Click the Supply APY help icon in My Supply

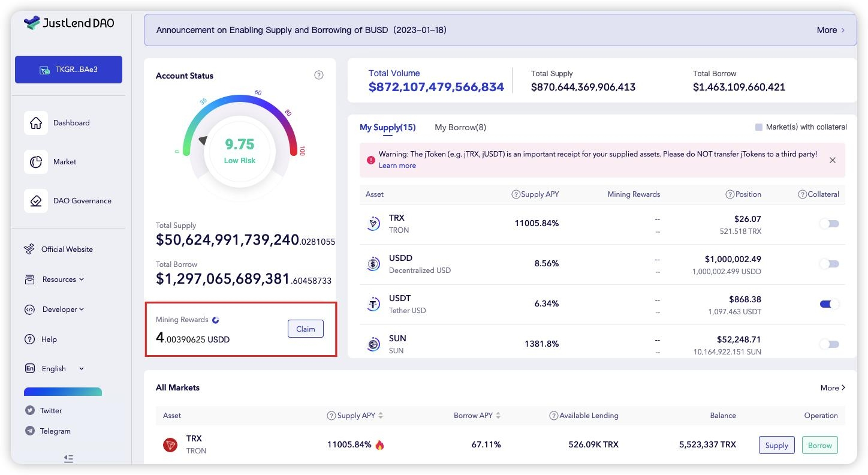[516, 194]
